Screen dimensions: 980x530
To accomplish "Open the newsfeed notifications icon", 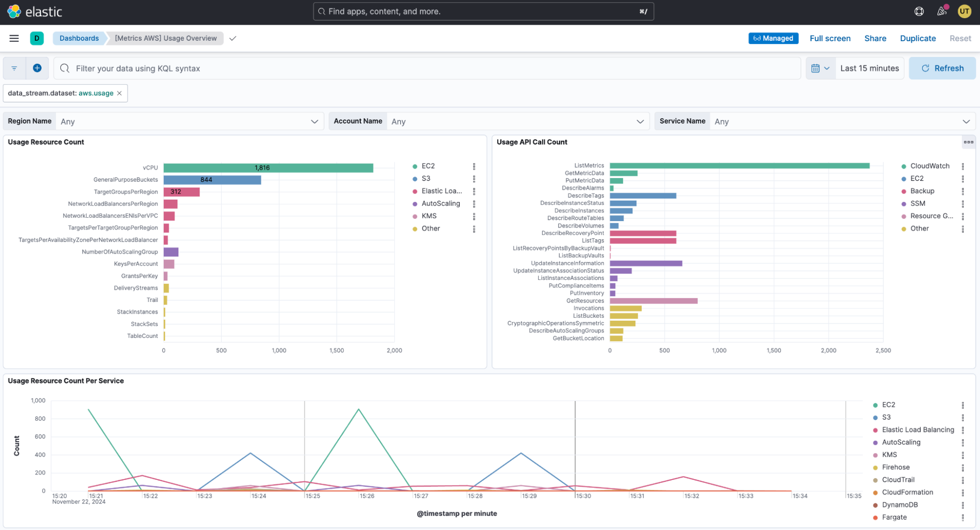I will (x=942, y=11).
